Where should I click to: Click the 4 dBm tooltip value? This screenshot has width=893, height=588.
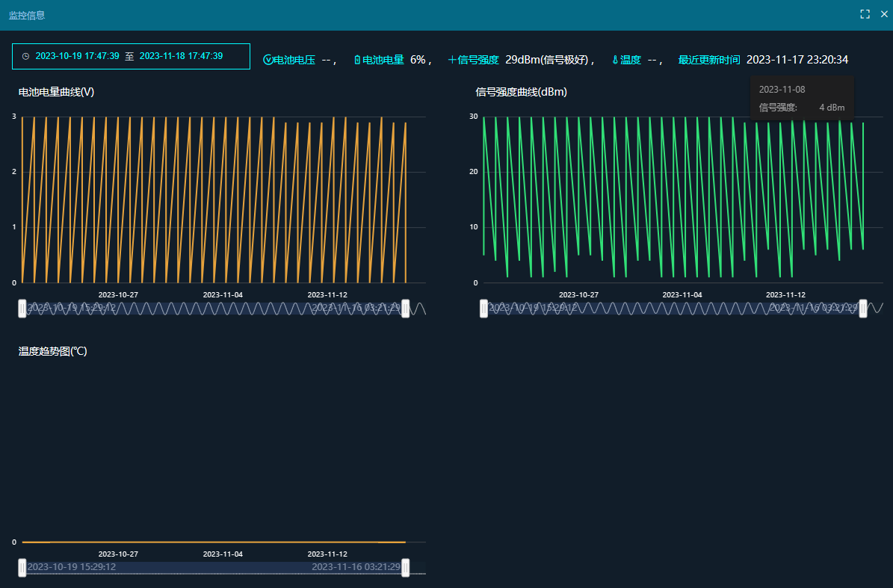[x=832, y=108]
